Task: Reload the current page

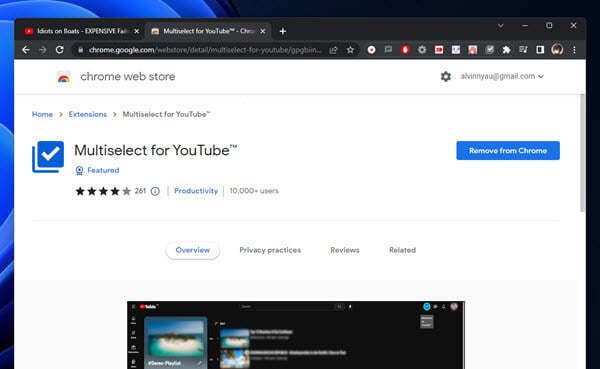Action: 59,50
